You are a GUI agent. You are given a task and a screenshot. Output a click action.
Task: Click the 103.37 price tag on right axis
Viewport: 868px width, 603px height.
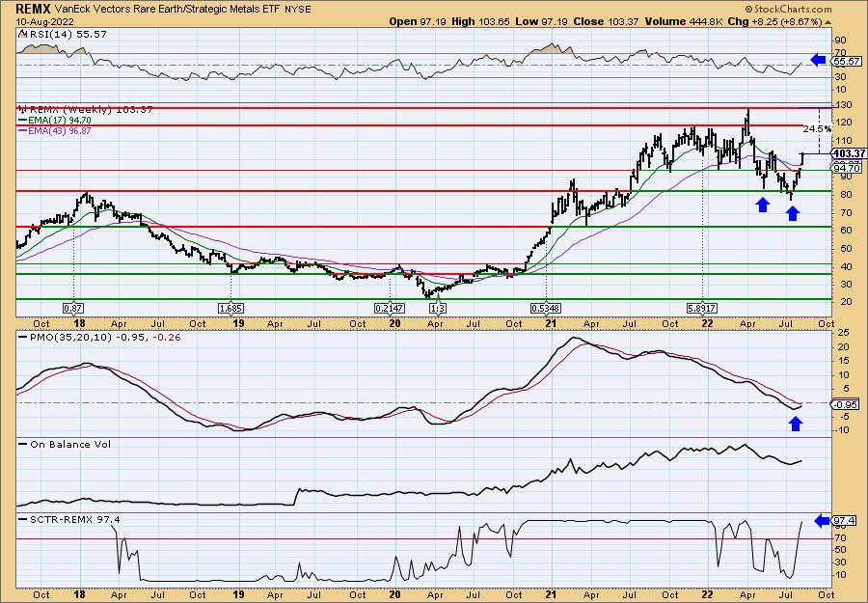pyautogui.click(x=849, y=153)
